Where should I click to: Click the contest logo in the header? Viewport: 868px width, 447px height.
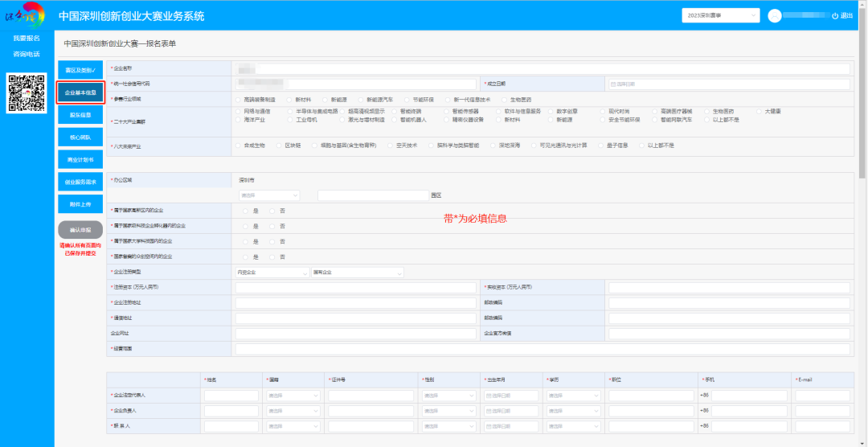(24, 15)
